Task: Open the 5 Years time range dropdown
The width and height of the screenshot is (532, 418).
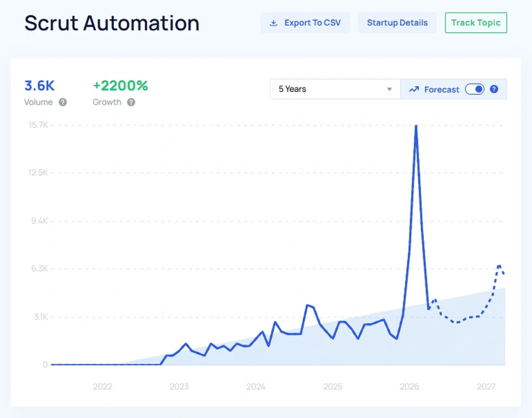Action: click(x=335, y=89)
